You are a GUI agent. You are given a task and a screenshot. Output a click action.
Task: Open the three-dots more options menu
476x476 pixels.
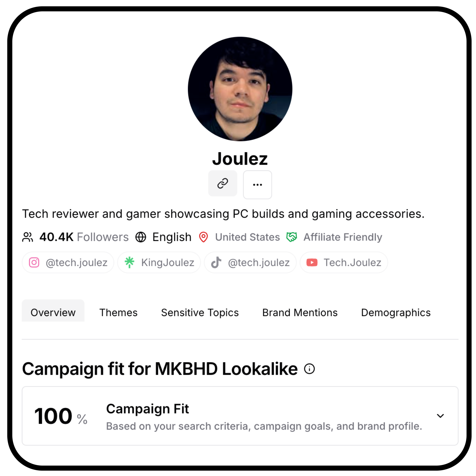coord(257,185)
